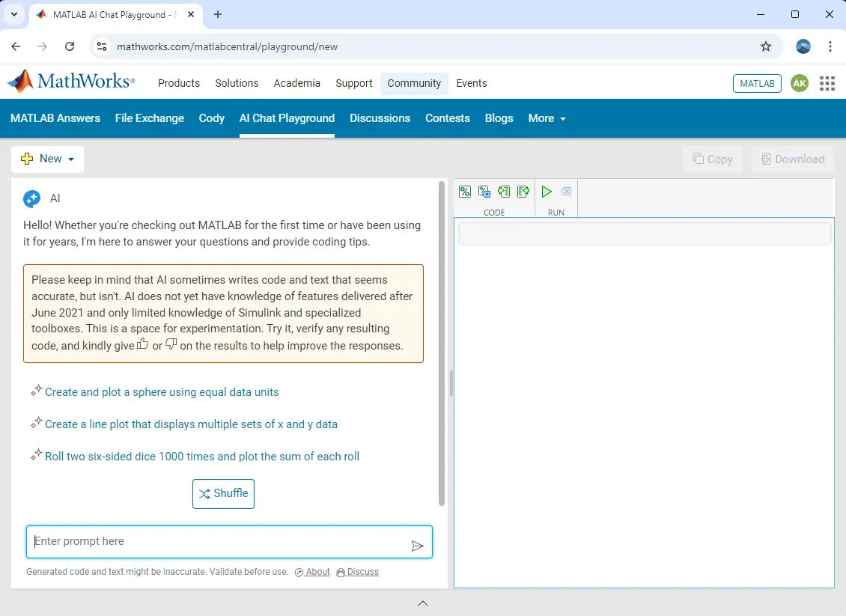The width and height of the screenshot is (846, 616).
Task: Open the Events menu
Action: (472, 83)
